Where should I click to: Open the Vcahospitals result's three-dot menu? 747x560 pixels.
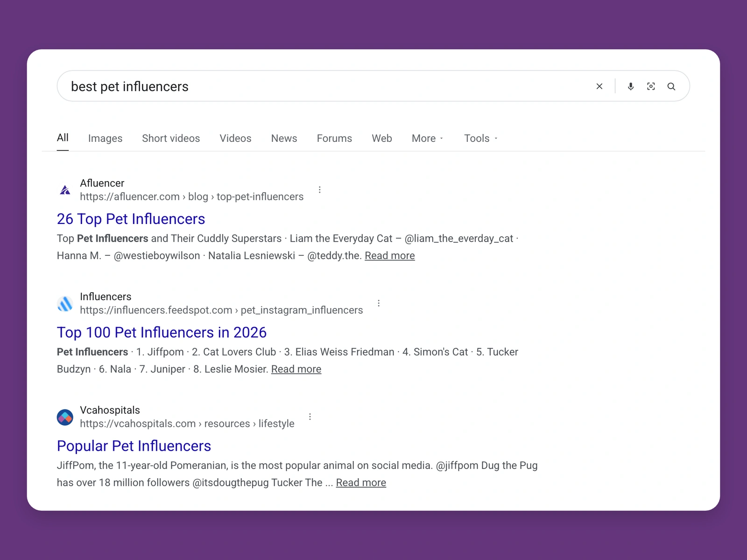pyautogui.click(x=310, y=416)
